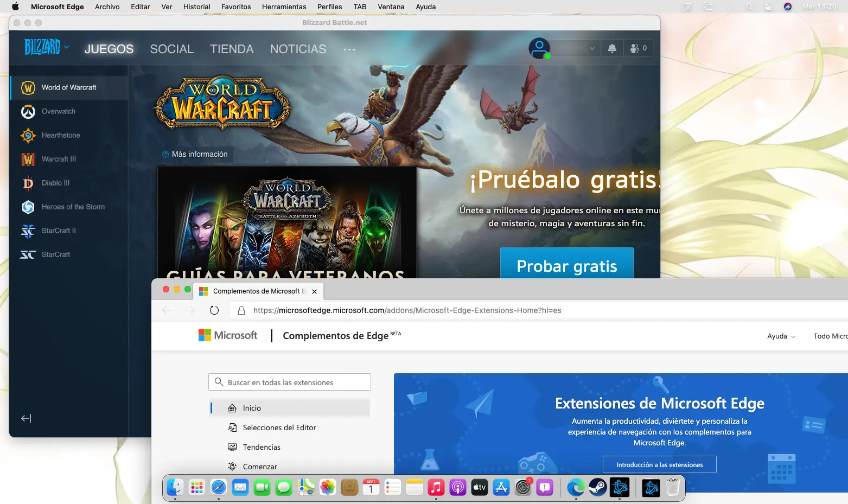
Task: Open Battle.net notifications bell
Action: (612, 48)
